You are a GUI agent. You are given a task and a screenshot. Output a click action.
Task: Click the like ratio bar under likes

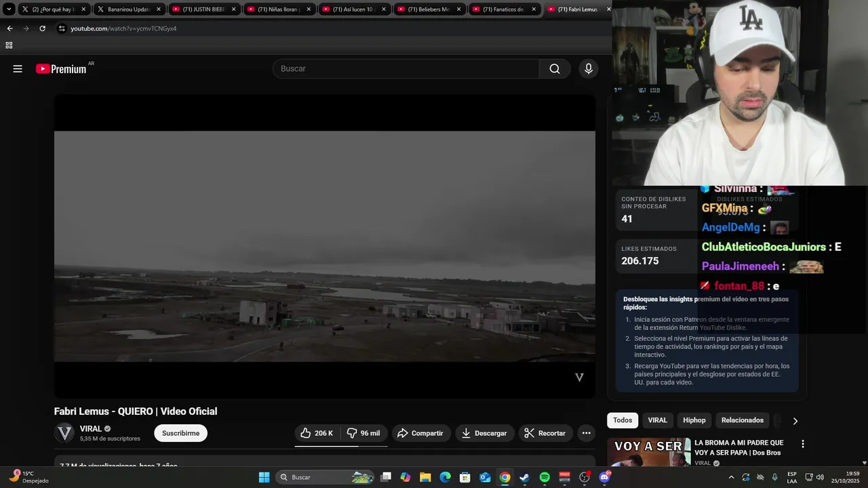341,446
